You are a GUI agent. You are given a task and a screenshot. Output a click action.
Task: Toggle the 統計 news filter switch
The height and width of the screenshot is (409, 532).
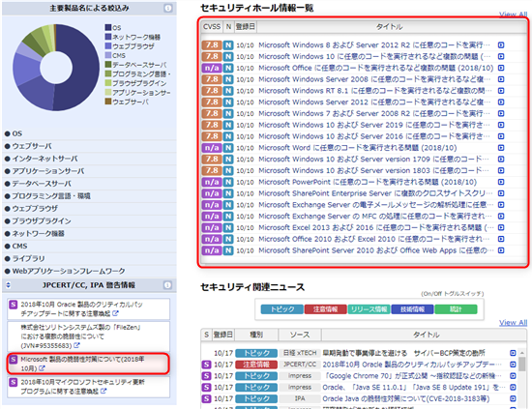point(456,309)
